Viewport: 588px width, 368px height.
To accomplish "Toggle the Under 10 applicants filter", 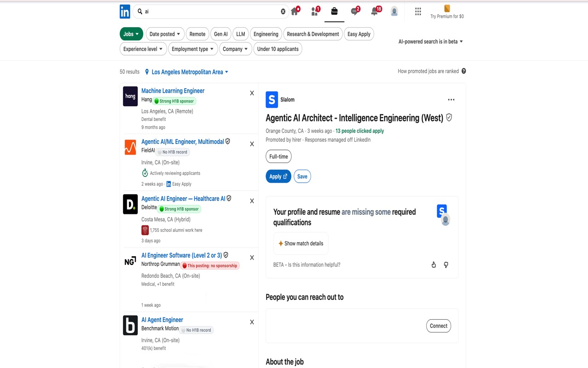I will tap(278, 49).
